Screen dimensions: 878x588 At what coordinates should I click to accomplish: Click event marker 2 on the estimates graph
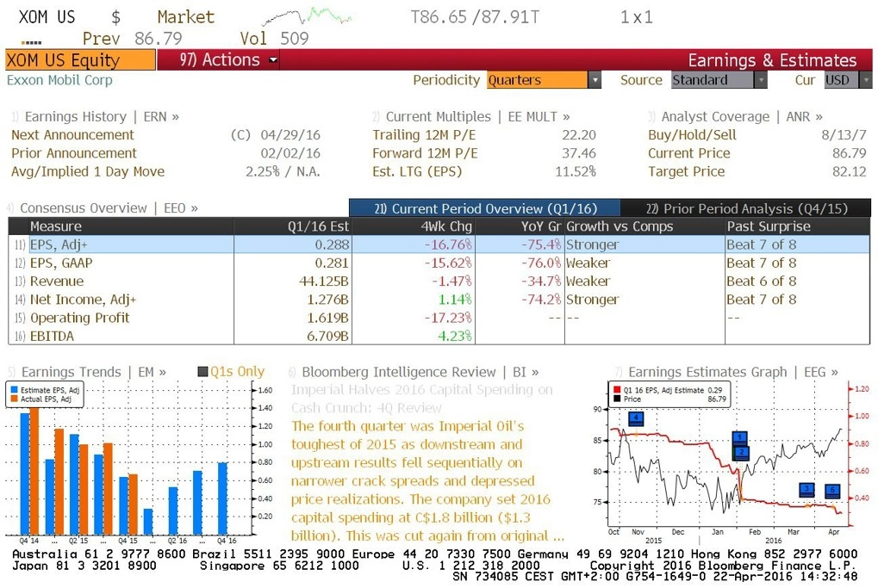point(741,452)
